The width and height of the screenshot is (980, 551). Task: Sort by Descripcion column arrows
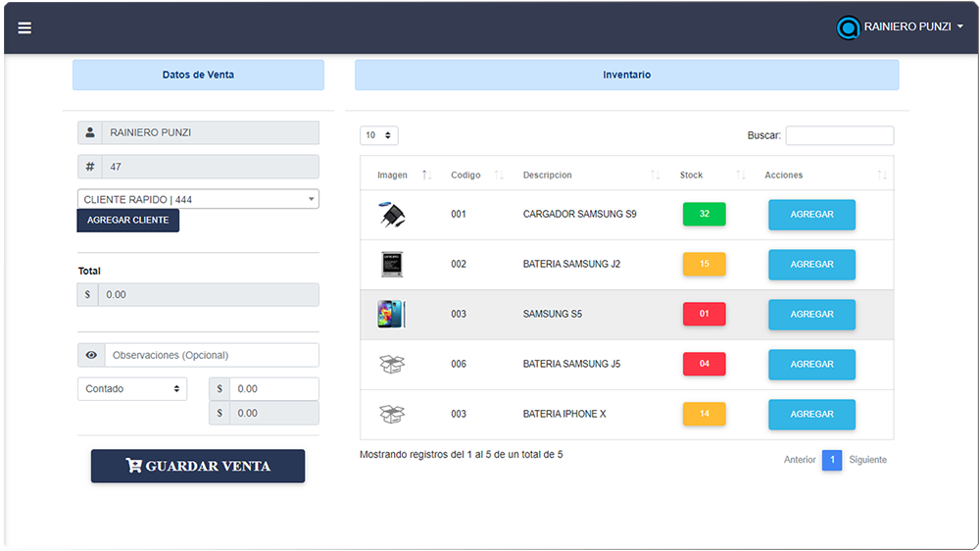[x=655, y=175]
